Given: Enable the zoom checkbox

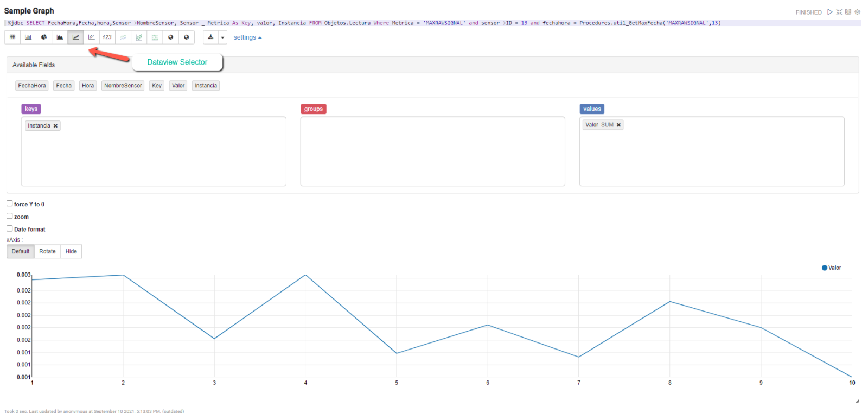Looking at the screenshot, I should click(x=10, y=216).
